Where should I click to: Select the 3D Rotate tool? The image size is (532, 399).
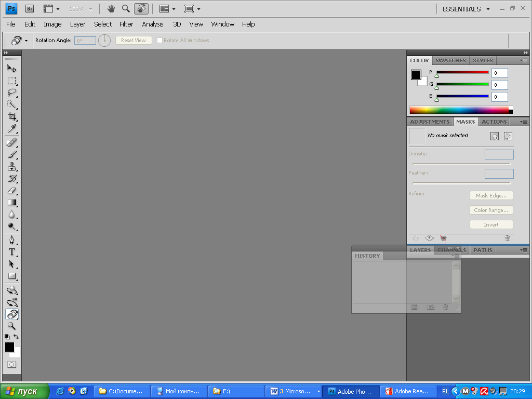pyautogui.click(x=12, y=290)
